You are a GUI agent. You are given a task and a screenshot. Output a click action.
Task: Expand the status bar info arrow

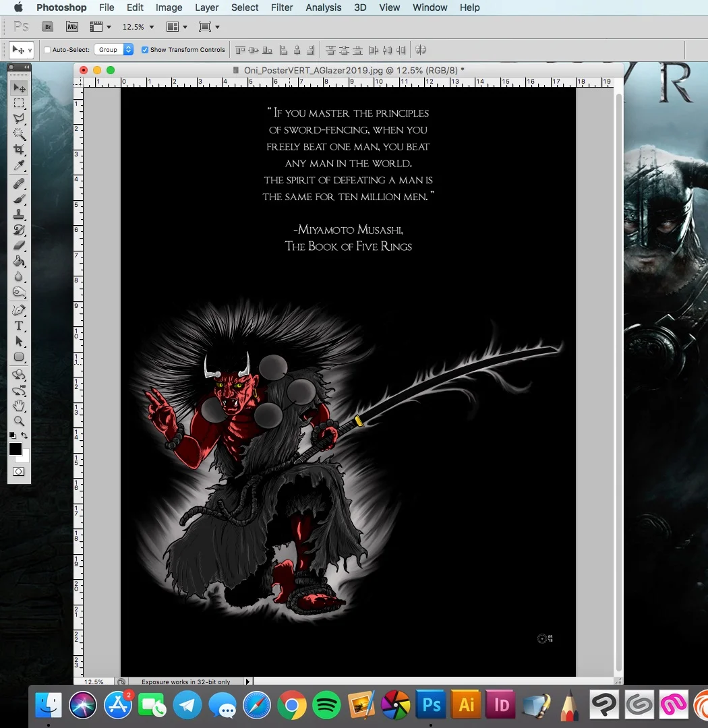point(247,681)
